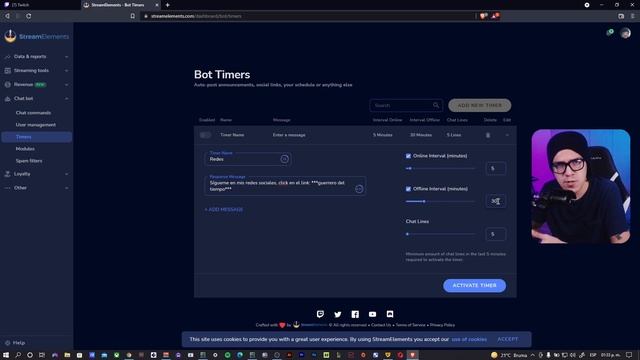The height and width of the screenshot is (360, 640).
Task: Expand the Loyalty menu
Action: [x=36, y=174]
